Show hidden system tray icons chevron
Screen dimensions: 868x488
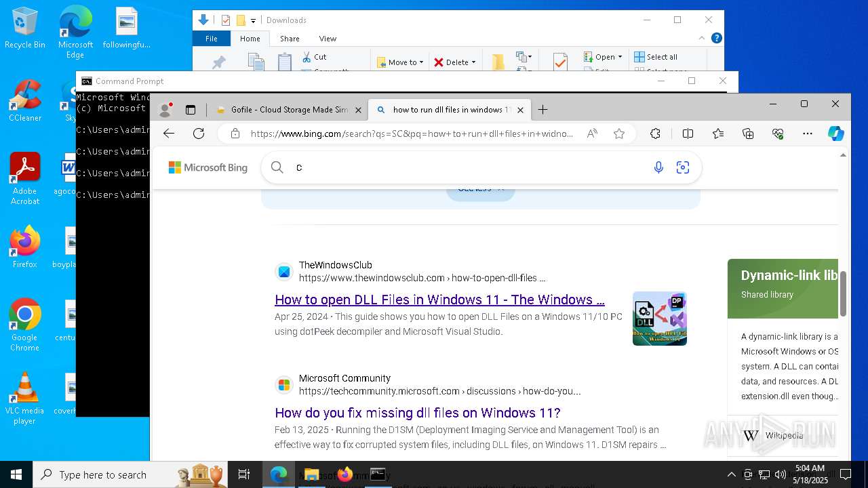[x=731, y=474]
